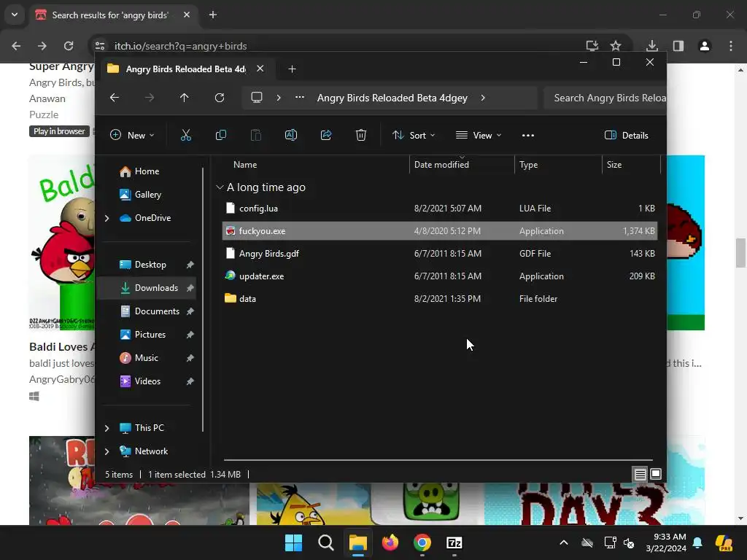
Task: Switch to details list view icon in status bar
Action: 640,474
